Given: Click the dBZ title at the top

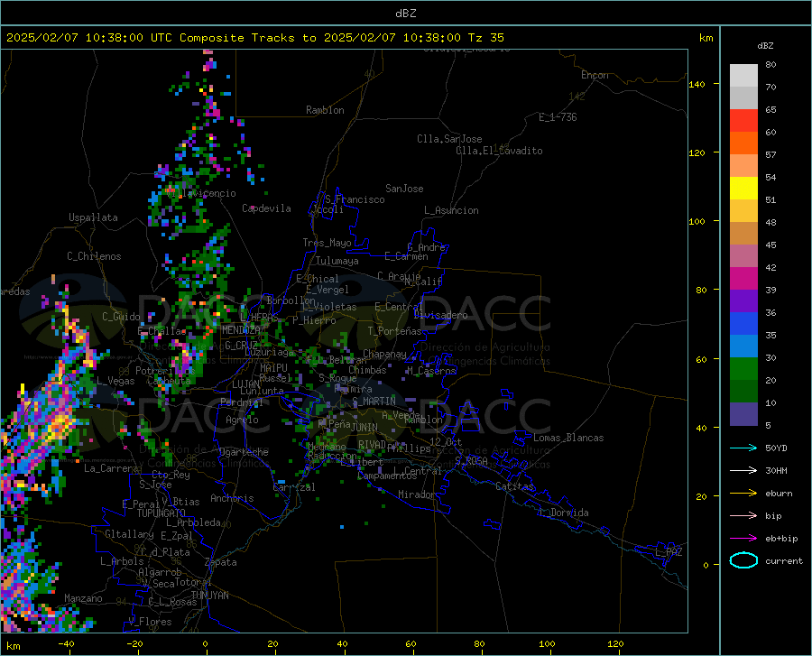Looking at the screenshot, I should (405, 13).
